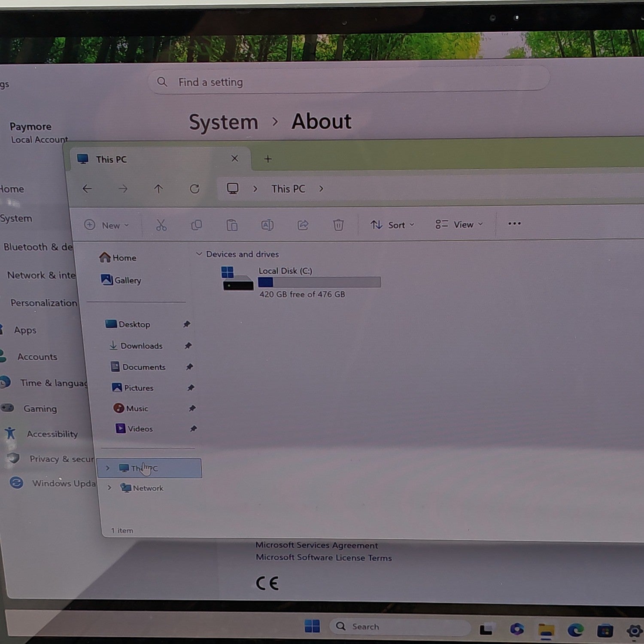The width and height of the screenshot is (644, 644).
Task: Click the Rename icon in Explorer toolbar
Action: 267,225
